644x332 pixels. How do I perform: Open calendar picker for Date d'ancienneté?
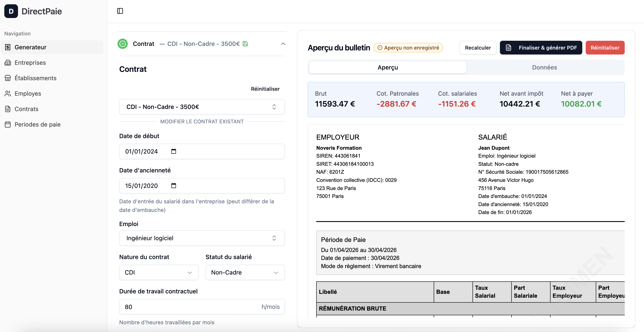173,186
